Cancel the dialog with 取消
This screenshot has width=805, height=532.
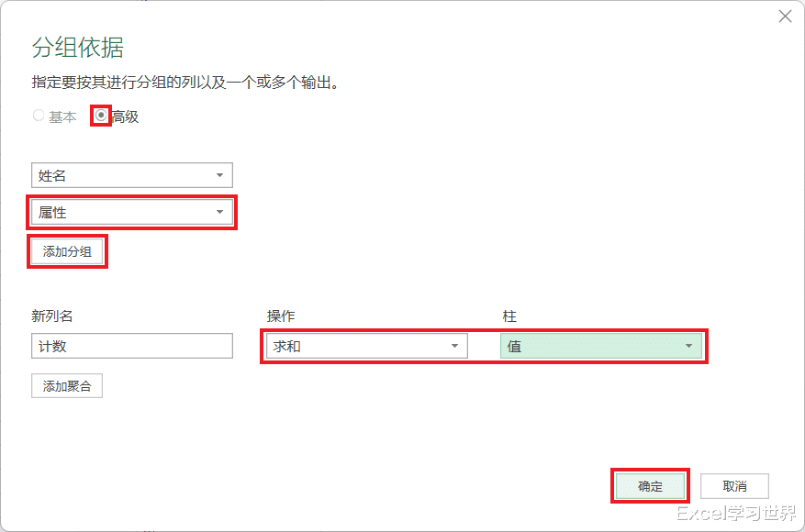pos(734,486)
